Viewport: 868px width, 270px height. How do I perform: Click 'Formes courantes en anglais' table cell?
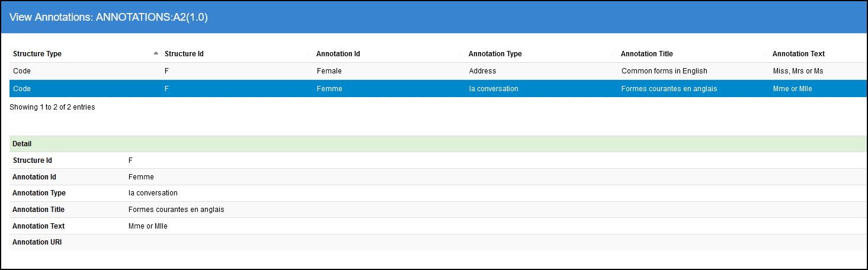[670, 89]
